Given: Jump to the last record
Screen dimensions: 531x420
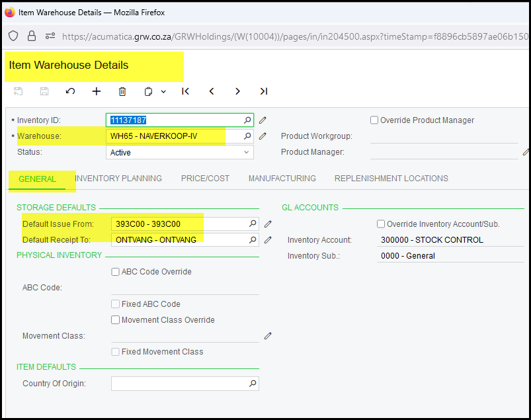Looking at the screenshot, I should coord(263,91).
